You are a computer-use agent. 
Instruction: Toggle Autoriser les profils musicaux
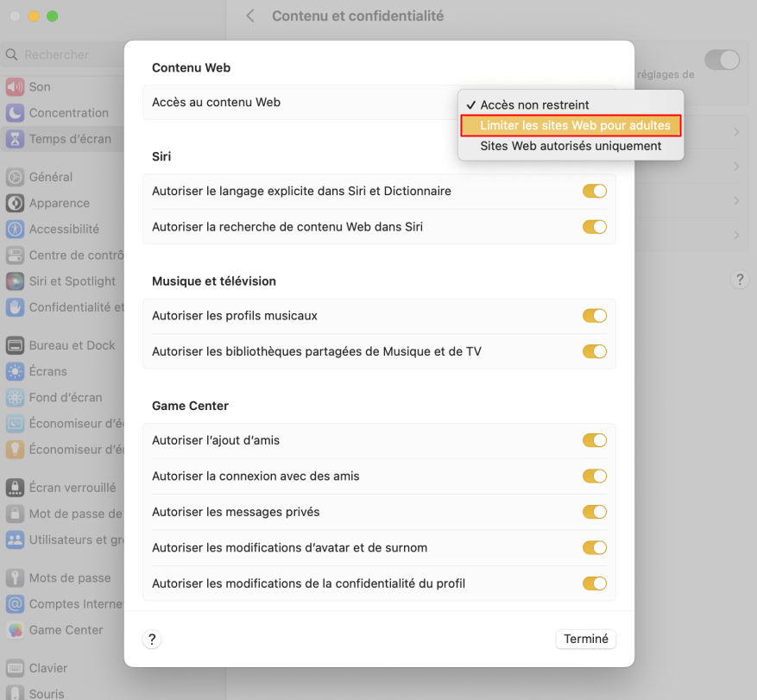point(595,316)
